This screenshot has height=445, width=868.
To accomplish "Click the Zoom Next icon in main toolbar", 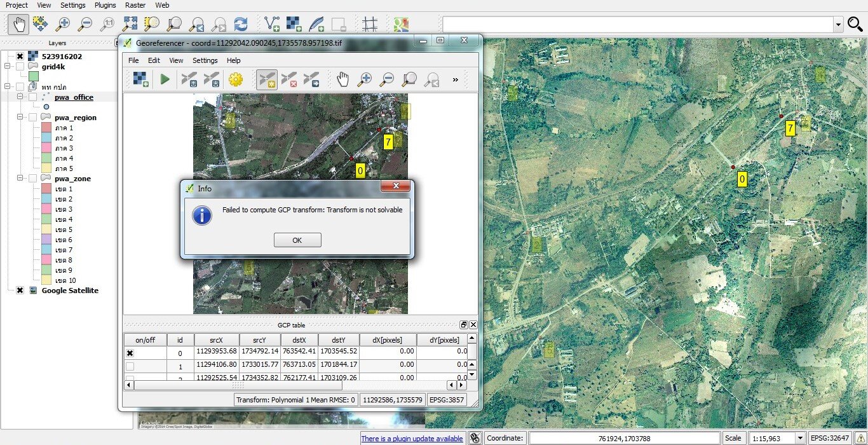I will point(219,25).
